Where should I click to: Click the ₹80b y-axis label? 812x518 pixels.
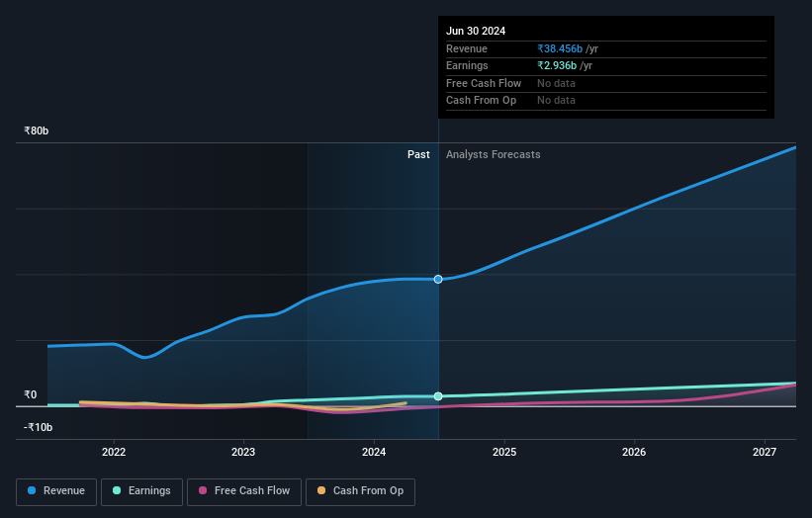click(37, 130)
